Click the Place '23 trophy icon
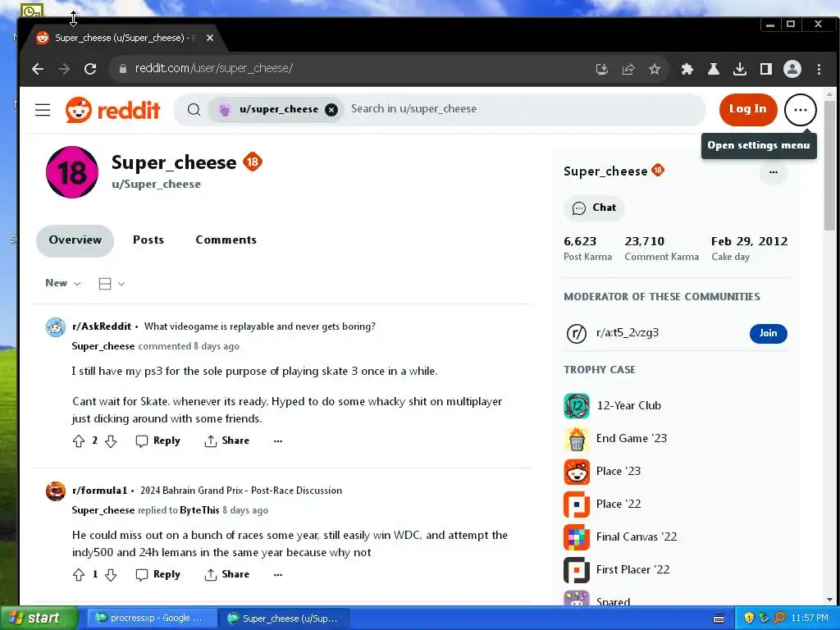This screenshot has height=630, width=840. click(x=577, y=472)
